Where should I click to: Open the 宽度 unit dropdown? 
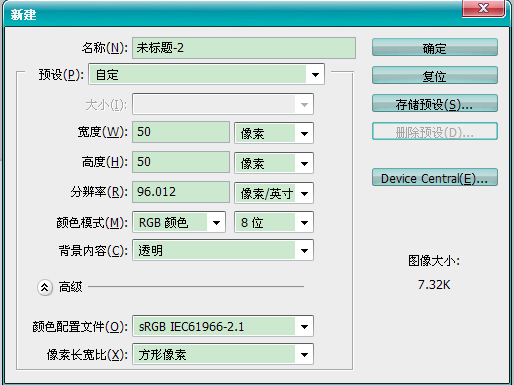pyautogui.click(x=274, y=133)
